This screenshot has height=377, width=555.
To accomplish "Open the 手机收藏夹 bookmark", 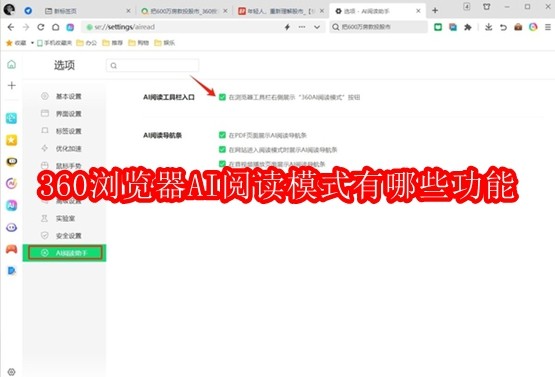I will 54,43.
